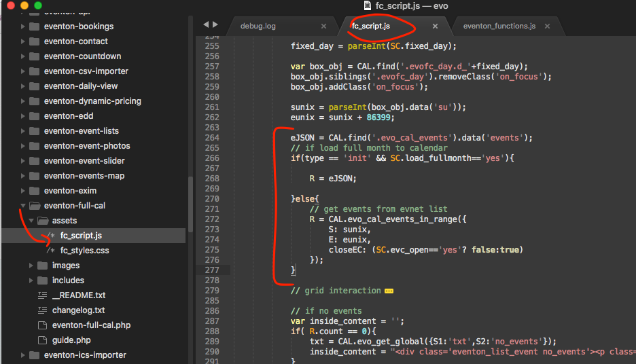The width and height of the screenshot is (636, 364).
Task: Collapse the assets folder disclosure triangle
Action: [31, 221]
